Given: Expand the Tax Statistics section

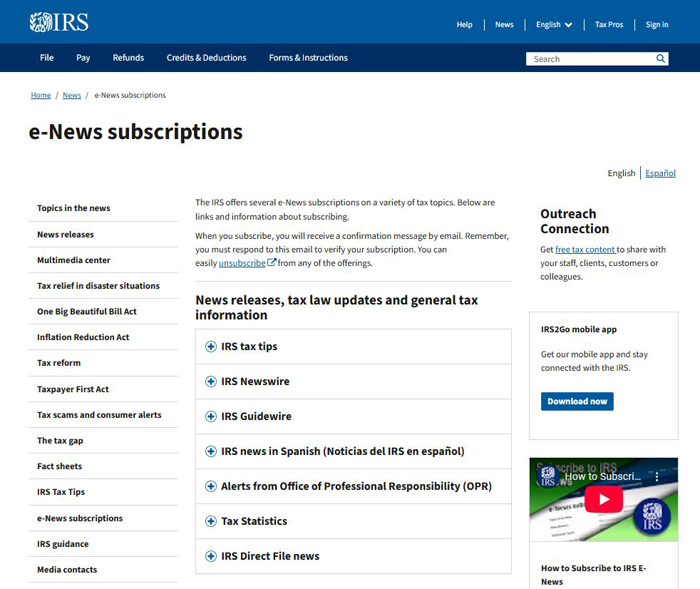Looking at the screenshot, I should click(353, 521).
